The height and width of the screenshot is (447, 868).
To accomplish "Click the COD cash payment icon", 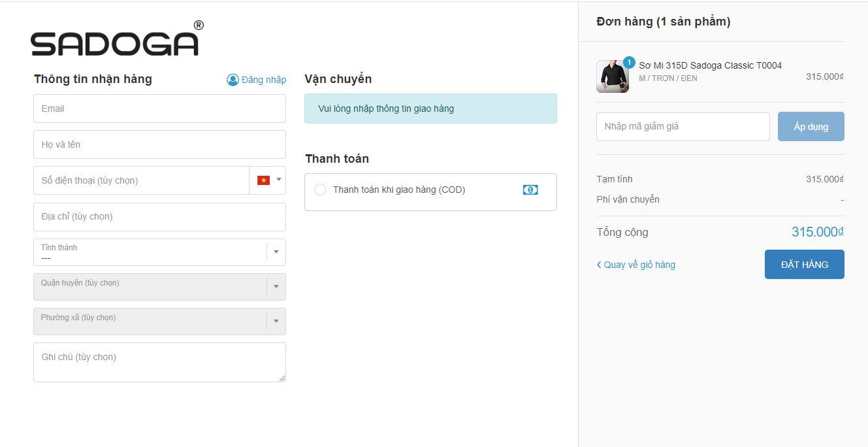I will [530, 190].
